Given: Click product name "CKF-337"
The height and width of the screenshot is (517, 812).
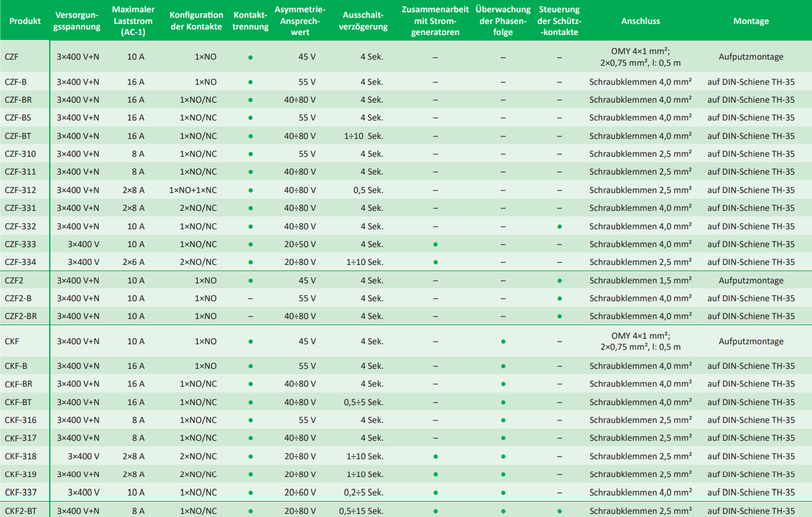Looking at the screenshot, I should [x=20, y=492].
